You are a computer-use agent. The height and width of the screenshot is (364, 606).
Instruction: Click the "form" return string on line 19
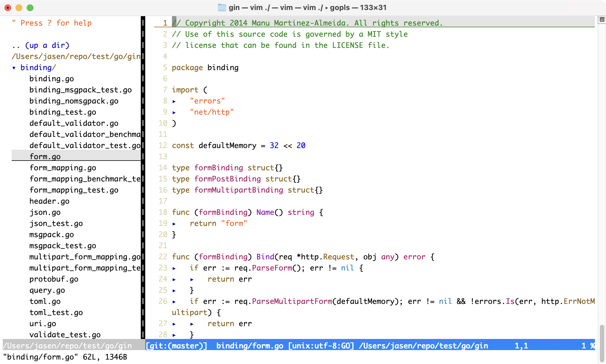click(x=234, y=223)
